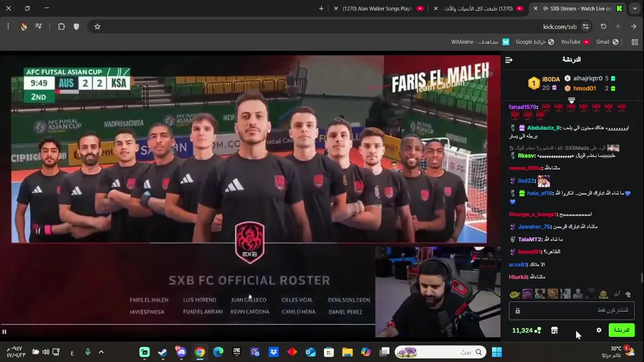Show hidden system tray icons
644x362 pixels.
pos(101,352)
